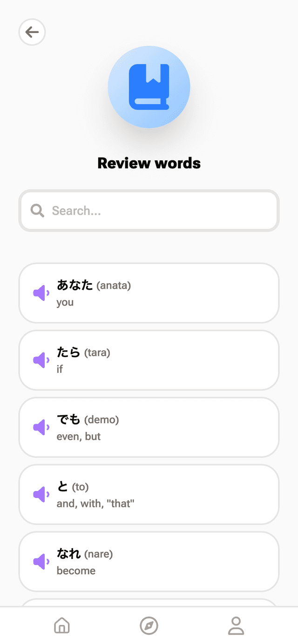
Task: Play pronunciation of と (to)
Action: click(x=41, y=494)
